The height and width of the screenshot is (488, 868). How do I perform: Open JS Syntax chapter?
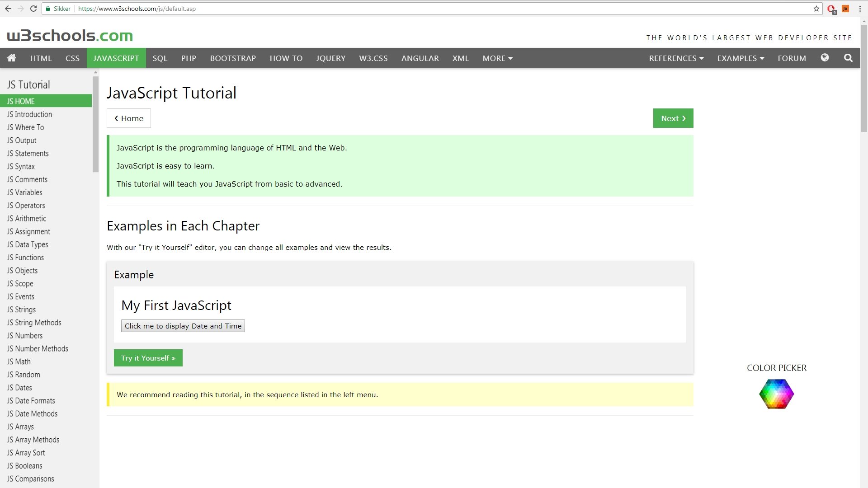(46, 166)
